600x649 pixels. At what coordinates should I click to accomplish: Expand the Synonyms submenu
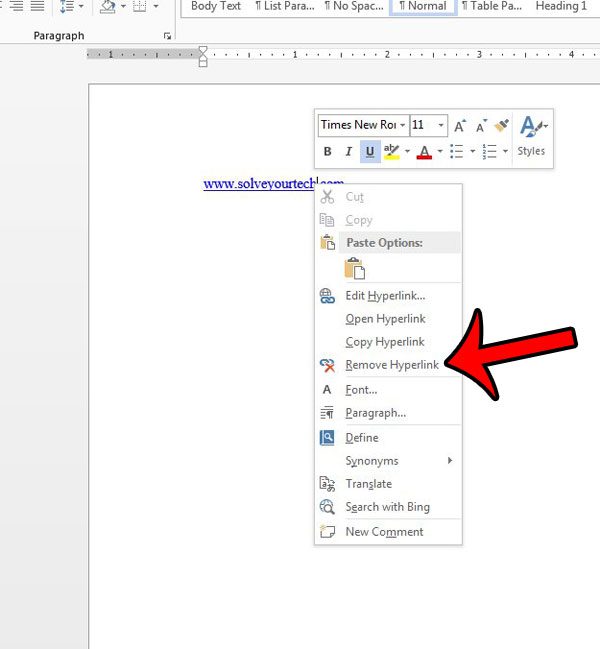click(x=372, y=461)
